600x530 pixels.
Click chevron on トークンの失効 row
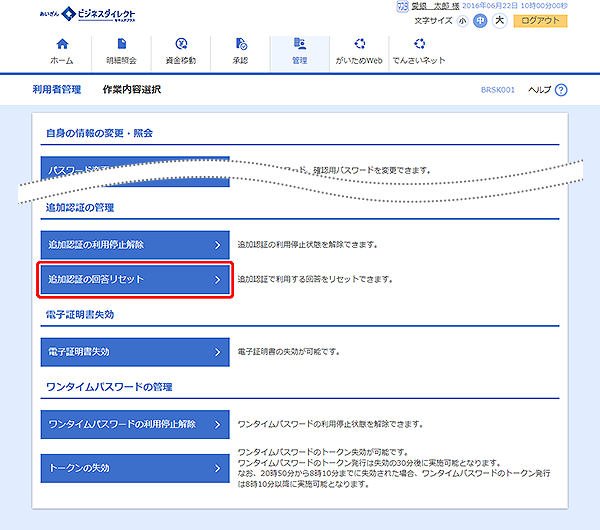coord(217,468)
